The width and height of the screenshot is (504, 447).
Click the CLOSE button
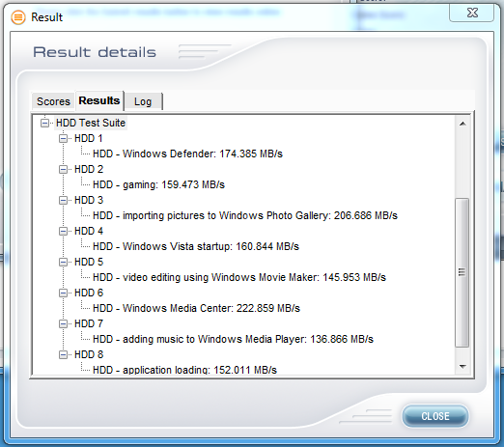click(435, 416)
